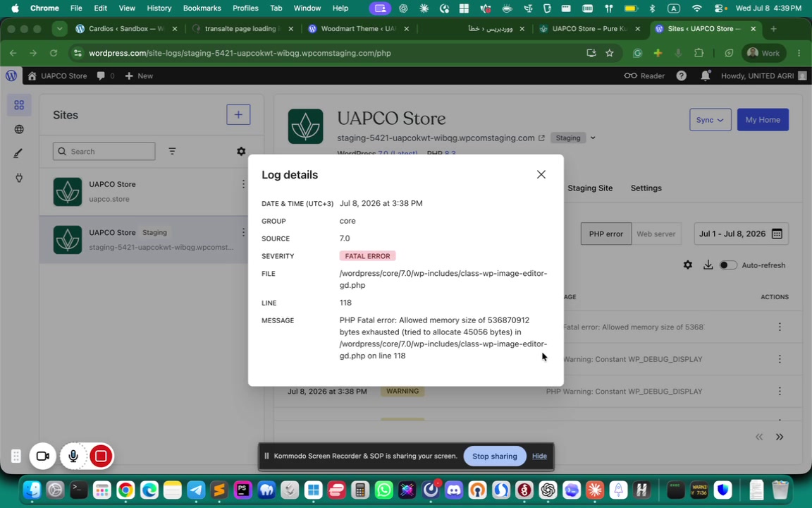812x508 pixels.
Task: Open the WordPress logo menu in admin bar
Action: (x=11, y=75)
